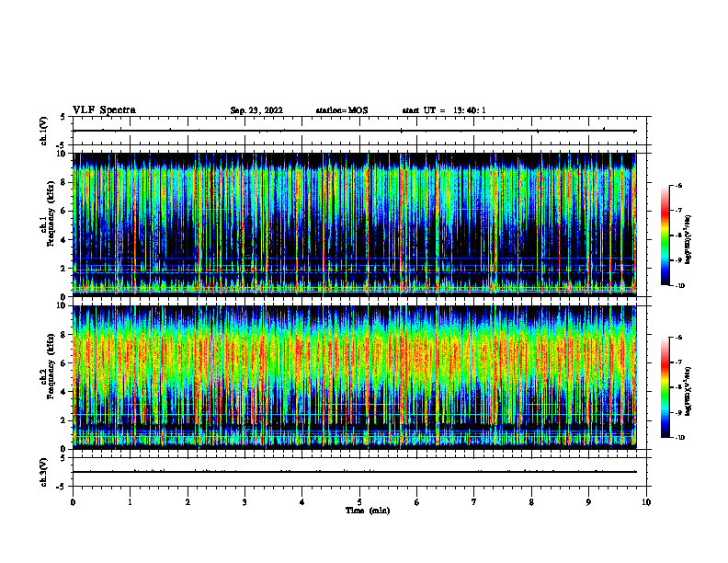The image size is (728, 563).
Task: Click time axis tick label "3"
Action: pos(245,502)
